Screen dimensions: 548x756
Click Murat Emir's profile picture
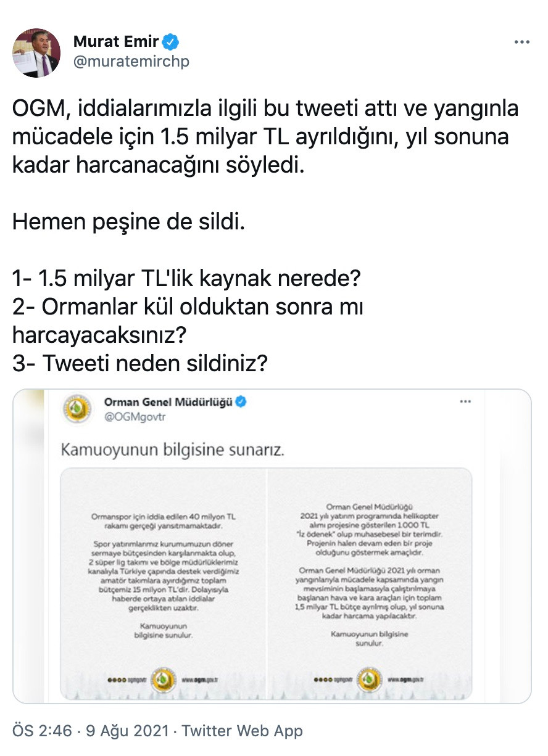point(36,51)
